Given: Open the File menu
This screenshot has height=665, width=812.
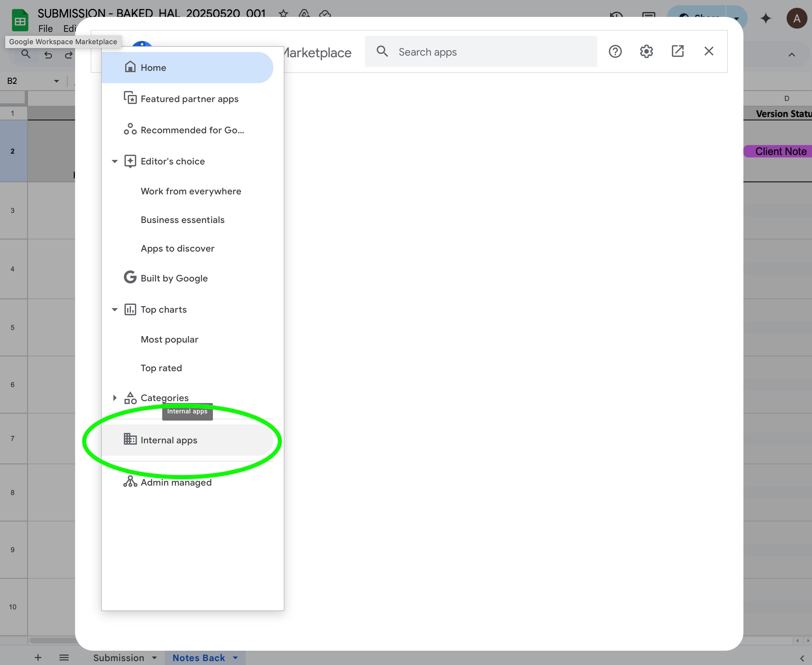Looking at the screenshot, I should point(45,29).
